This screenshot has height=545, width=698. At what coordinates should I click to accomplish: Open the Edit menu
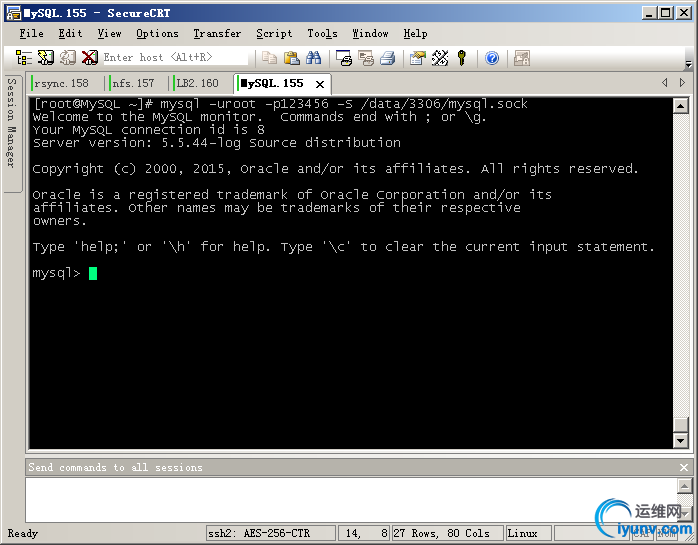point(70,33)
